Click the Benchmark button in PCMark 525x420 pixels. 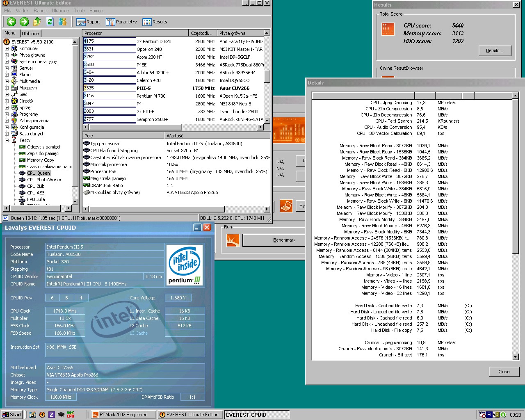click(x=274, y=240)
